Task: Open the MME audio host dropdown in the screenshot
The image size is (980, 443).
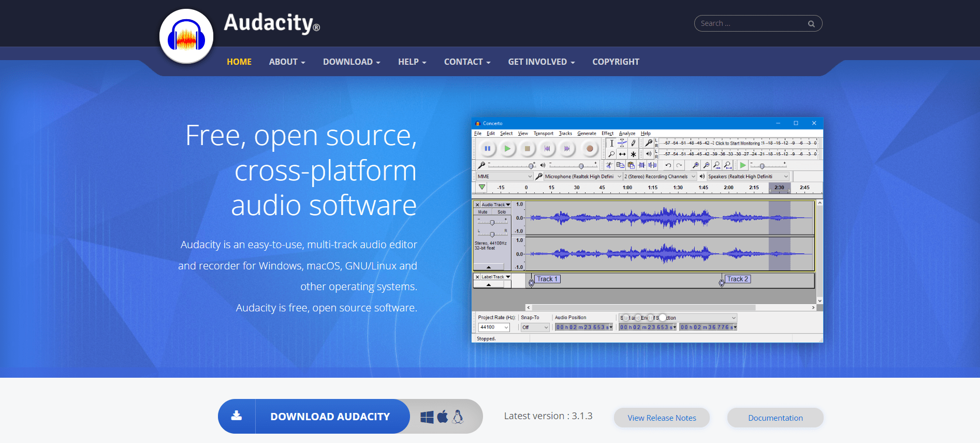Action: click(x=504, y=177)
